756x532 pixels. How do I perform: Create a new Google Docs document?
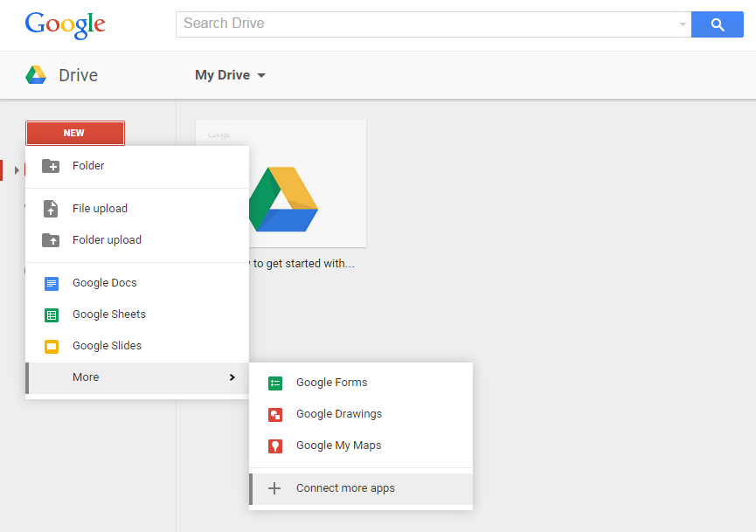pos(137,283)
